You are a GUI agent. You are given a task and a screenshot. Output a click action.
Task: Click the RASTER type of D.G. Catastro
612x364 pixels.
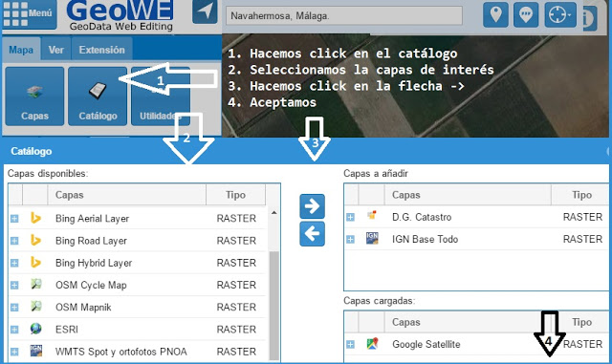coord(582,217)
